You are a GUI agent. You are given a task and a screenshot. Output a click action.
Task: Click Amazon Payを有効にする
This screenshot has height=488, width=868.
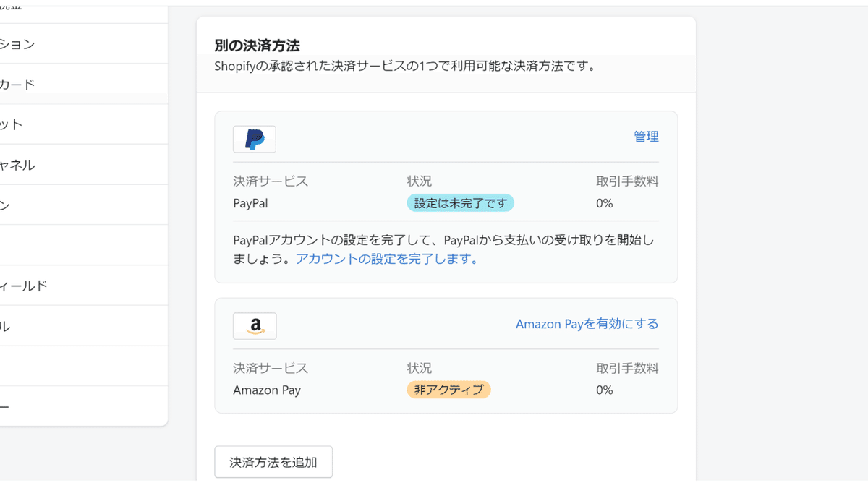coord(587,324)
